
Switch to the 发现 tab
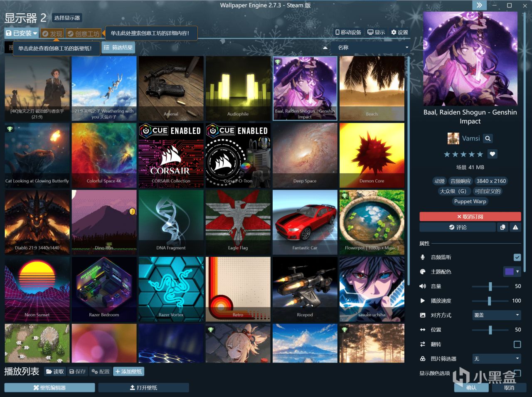[52, 34]
